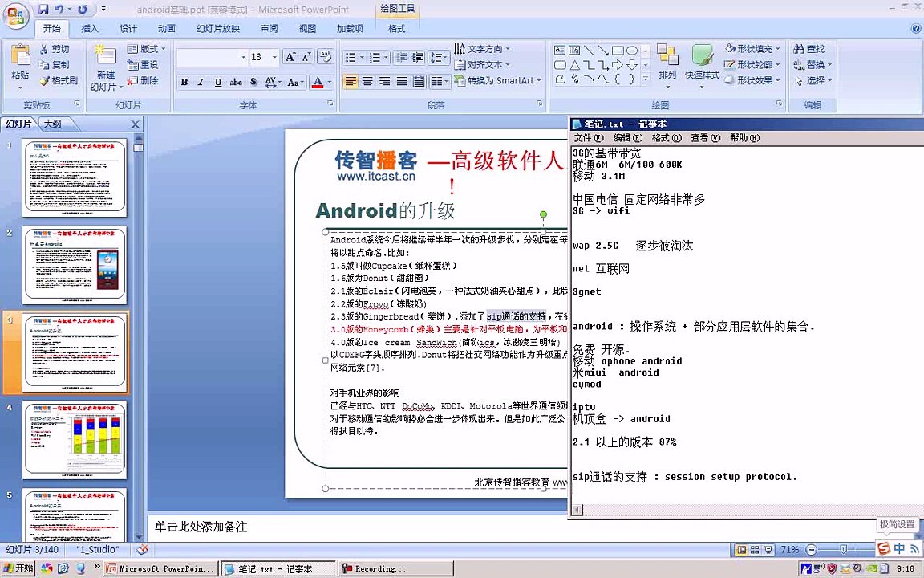Toggle Strikethrough (abc) formatting
Image resolution: width=924 pixels, height=578 pixels.
click(236, 82)
